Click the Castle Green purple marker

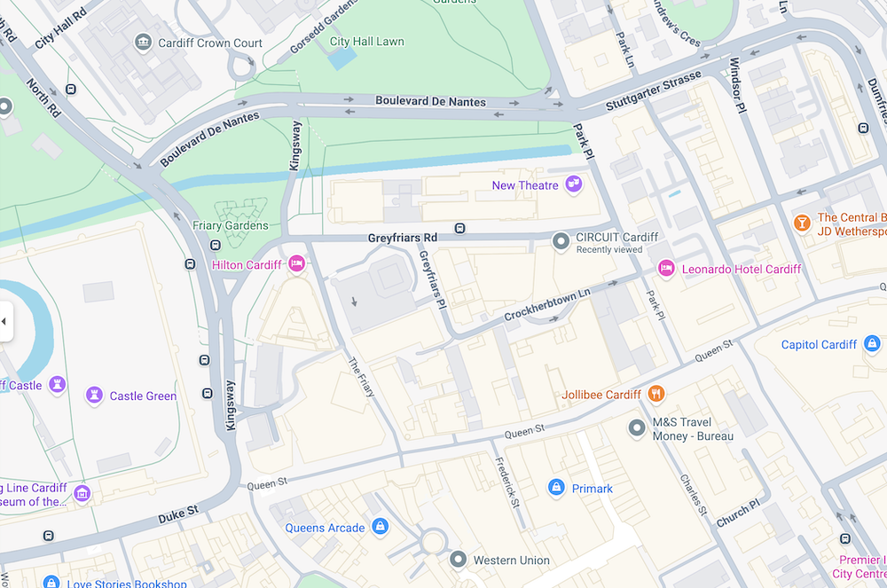94,395
